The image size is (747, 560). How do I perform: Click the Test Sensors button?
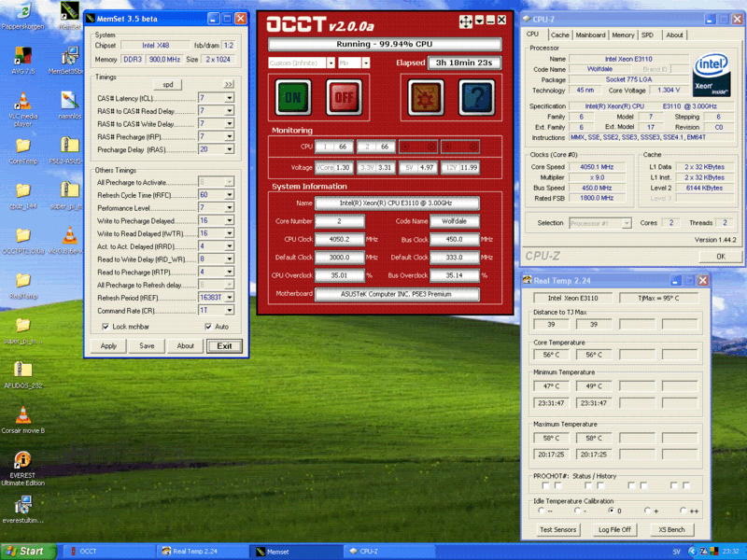coord(558,529)
